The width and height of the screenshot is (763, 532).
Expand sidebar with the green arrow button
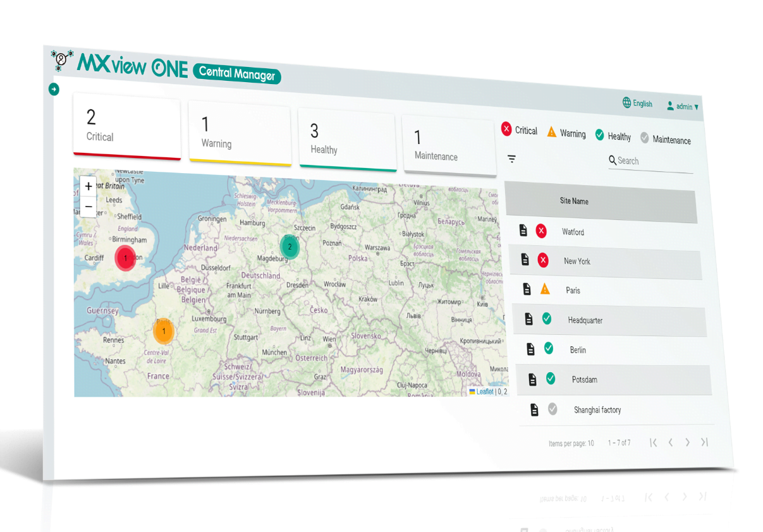pyautogui.click(x=54, y=90)
